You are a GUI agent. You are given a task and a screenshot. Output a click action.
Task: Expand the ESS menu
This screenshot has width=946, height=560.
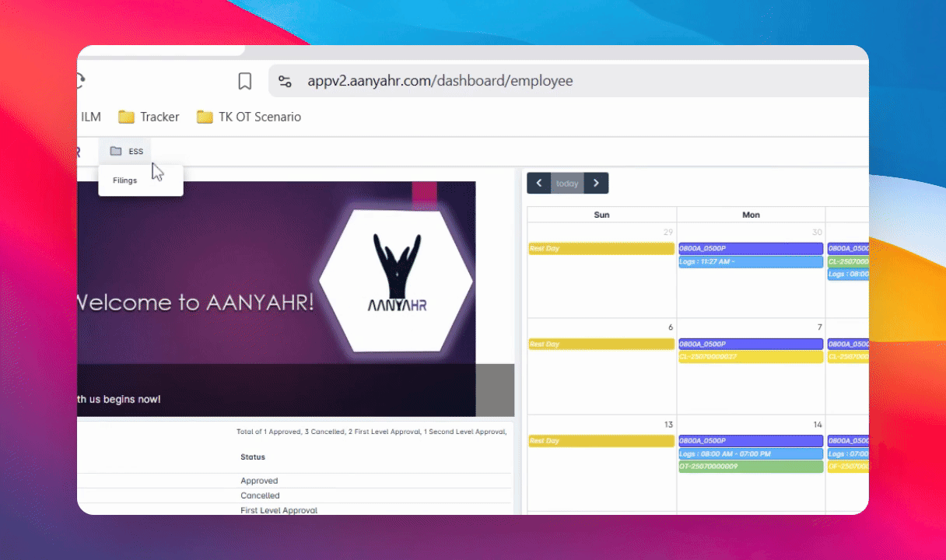pos(126,151)
